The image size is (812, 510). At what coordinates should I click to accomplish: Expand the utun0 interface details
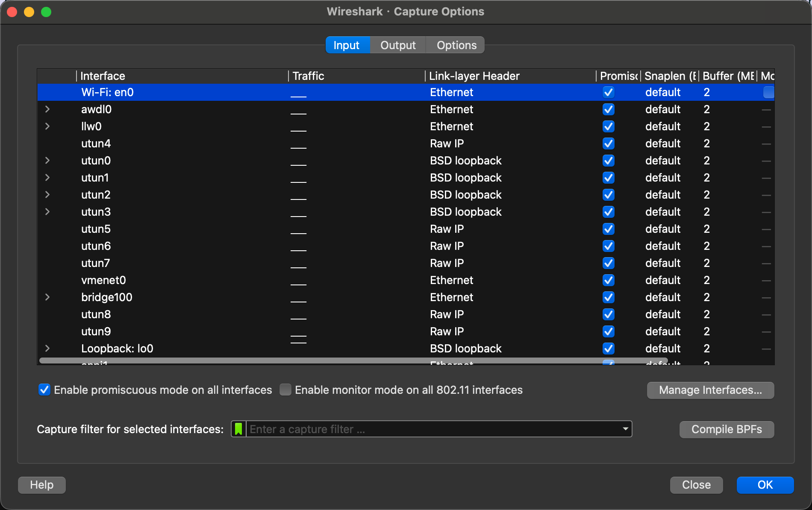[47, 161]
